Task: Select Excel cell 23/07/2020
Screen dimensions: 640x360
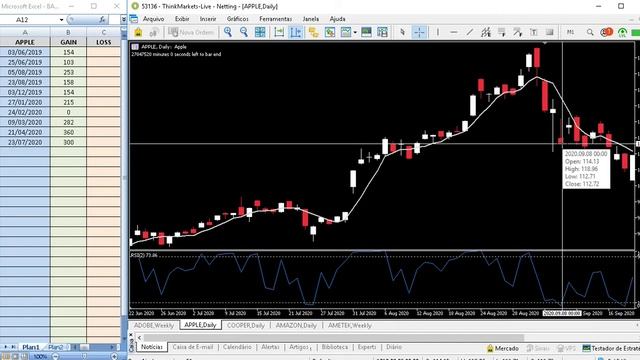Action: point(25,142)
